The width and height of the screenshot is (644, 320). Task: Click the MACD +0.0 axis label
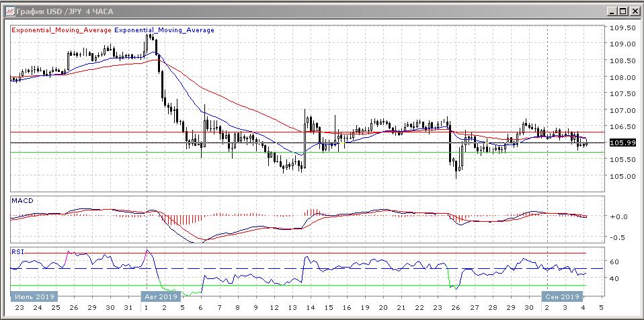click(x=618, y=217)
